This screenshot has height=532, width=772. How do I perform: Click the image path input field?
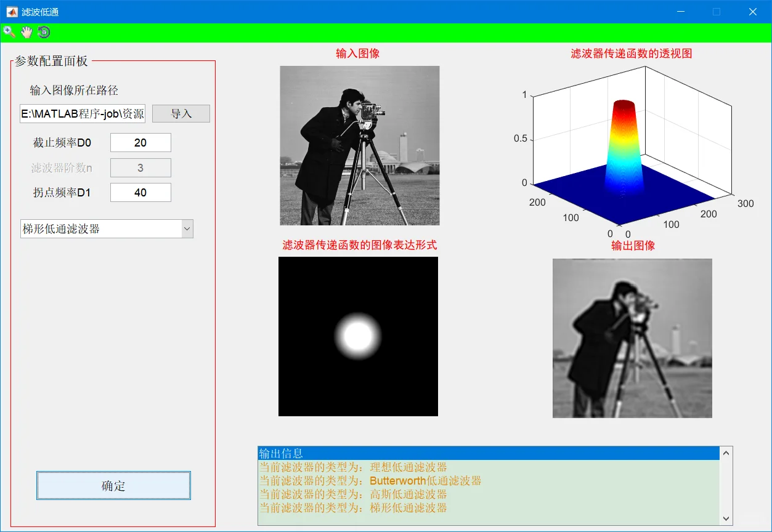tap(82, 114)
